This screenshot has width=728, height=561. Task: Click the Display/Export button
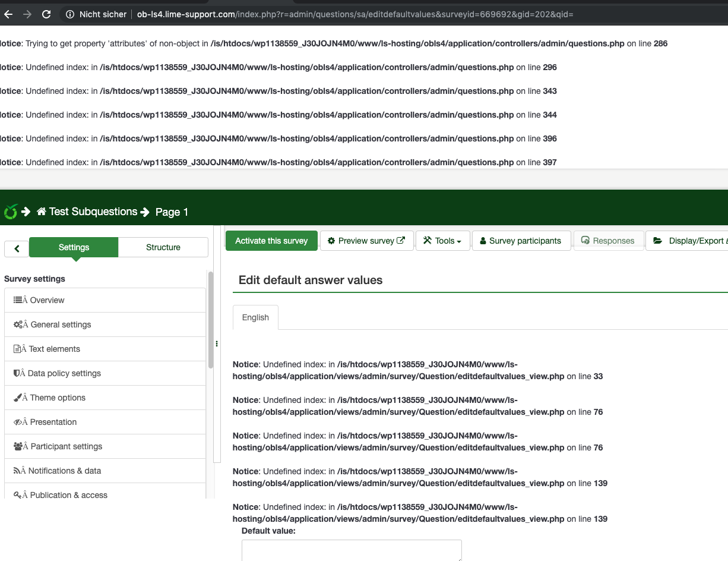(689, 241)
